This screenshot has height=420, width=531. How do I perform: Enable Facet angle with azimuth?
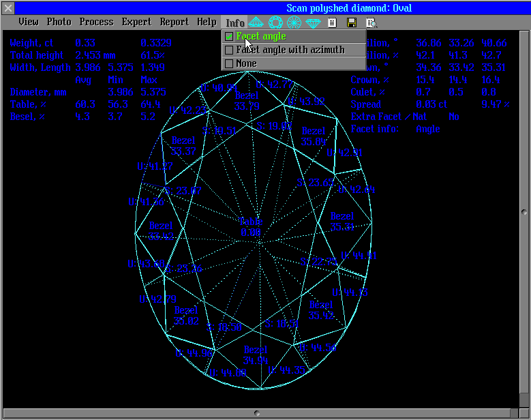(x=229, y=50)
